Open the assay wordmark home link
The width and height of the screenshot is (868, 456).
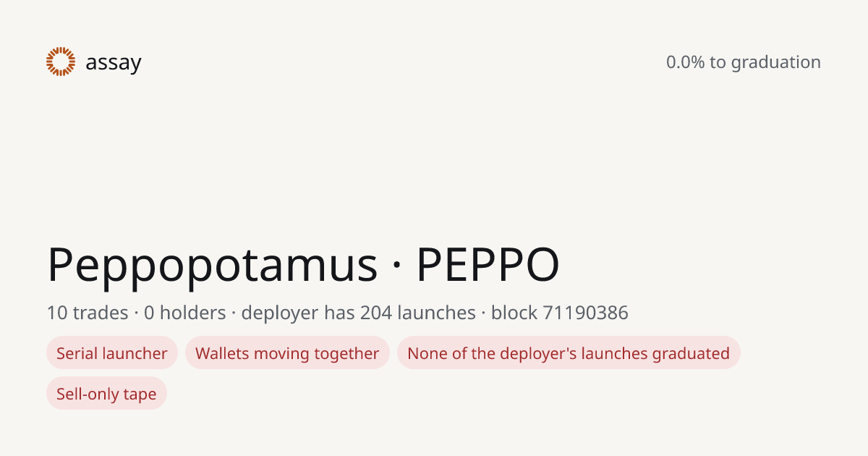pos(114,63)
